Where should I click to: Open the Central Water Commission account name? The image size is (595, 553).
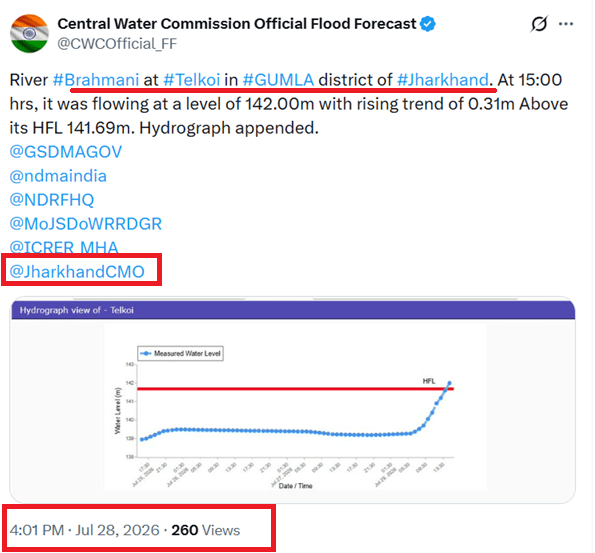pyautogui.click(x=237, y=24)
